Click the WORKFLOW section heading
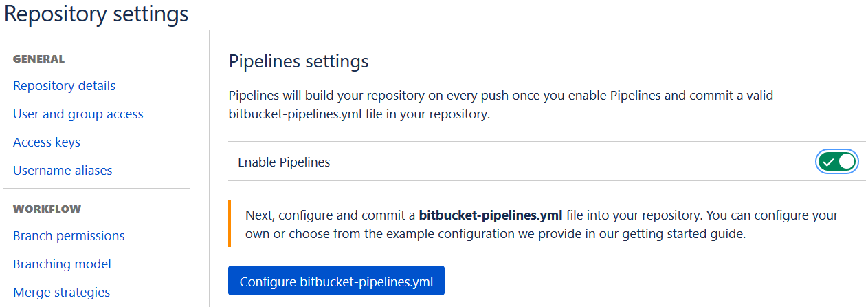The height and width of the screenshot is (307, 868). click(x=47, y=209)
